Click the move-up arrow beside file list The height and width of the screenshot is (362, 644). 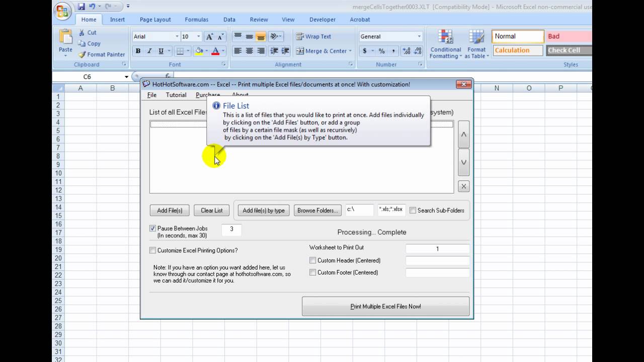point(463,134)
